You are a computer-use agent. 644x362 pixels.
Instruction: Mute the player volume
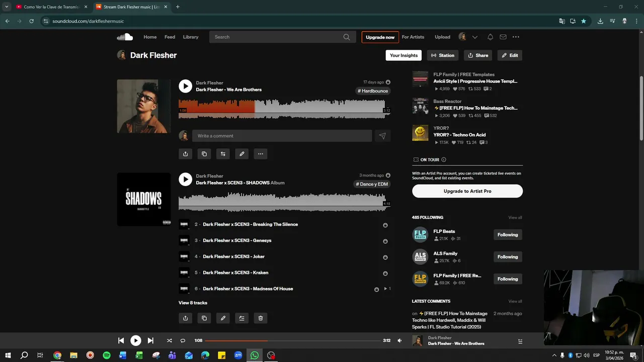pyautogui.click(x=399, y=340)
